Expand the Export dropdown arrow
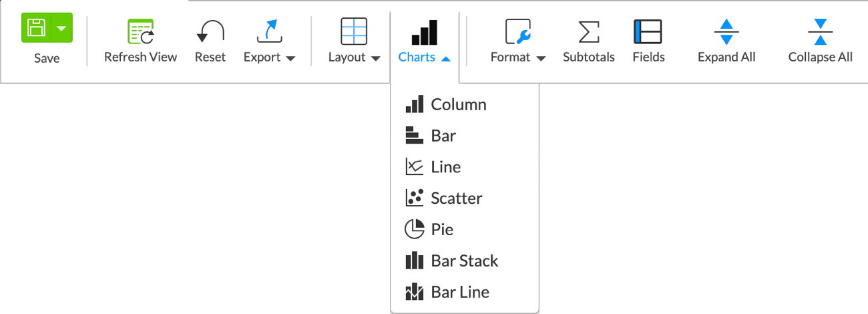 tap(290, 58)
